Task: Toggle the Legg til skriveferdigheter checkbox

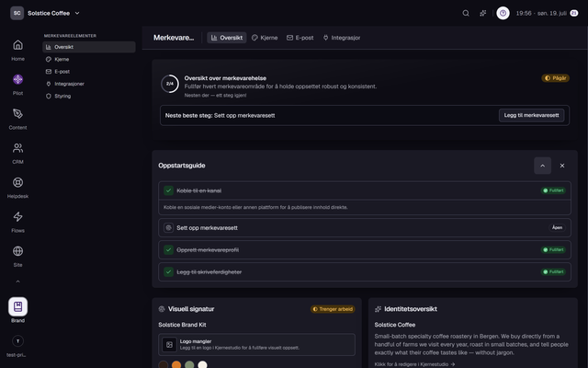Action: (168, 272)
